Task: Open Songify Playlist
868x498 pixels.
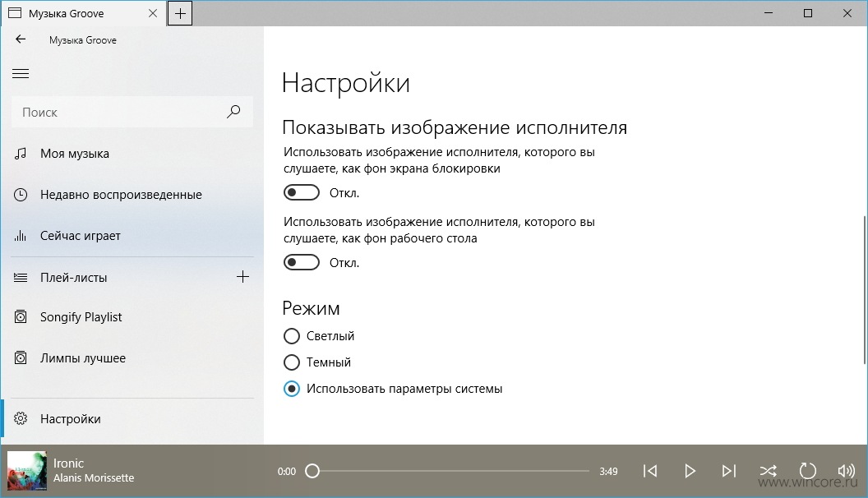Action: pyautogui.click(x=132, y=317)
